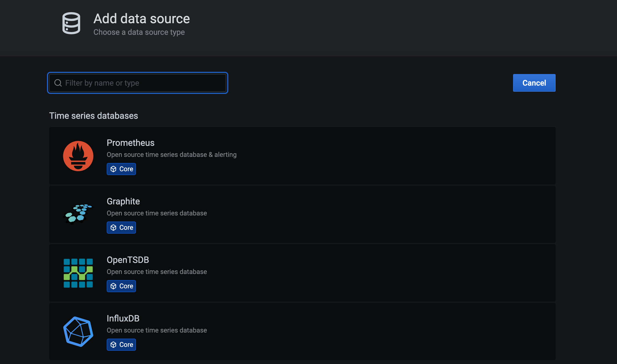Pick InfluxDB data source name
Viewport: 617px width, 364px height.
point(123,318)
